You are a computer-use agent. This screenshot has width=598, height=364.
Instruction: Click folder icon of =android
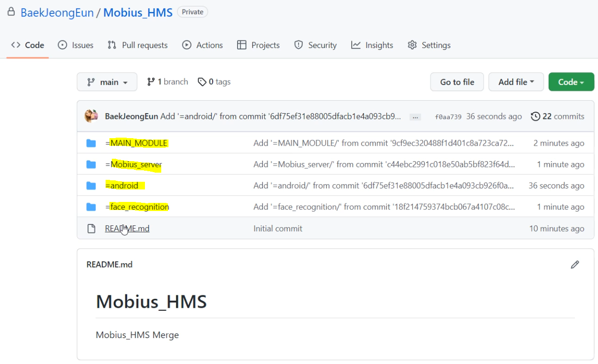pyautogui.click(x=91, y=186)
